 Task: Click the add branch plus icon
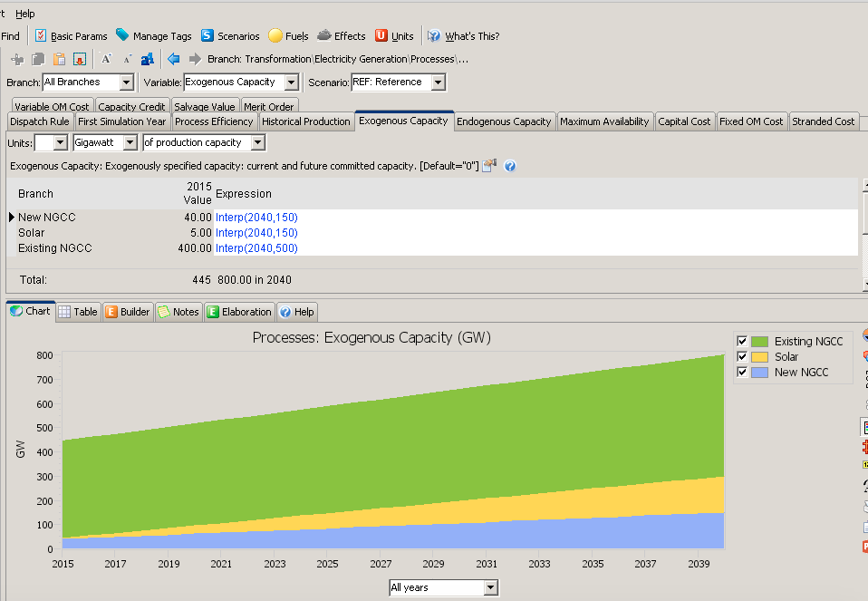click(18, 59)
